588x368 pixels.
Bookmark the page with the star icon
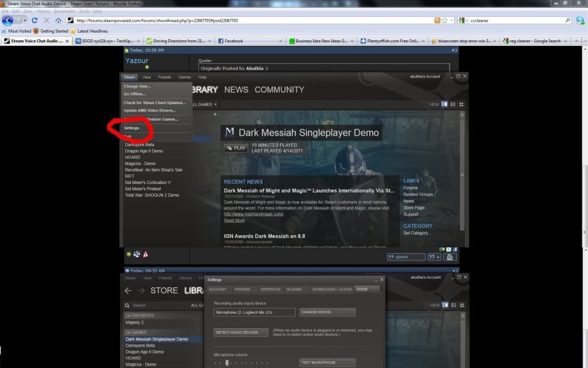pyautogui.click(x=445, y=20)
